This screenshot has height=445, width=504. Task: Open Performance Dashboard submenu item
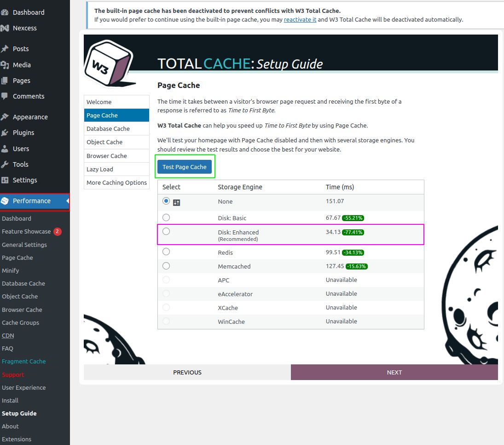[17, 218]
